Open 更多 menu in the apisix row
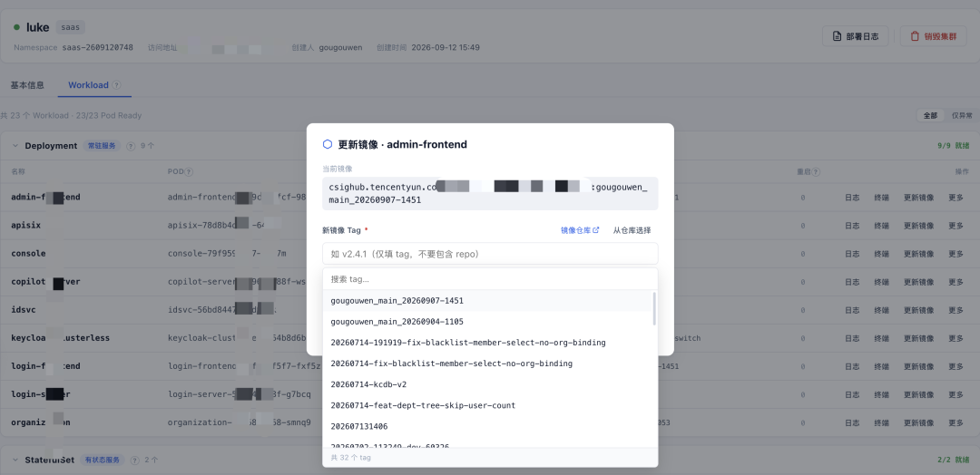Screen dimensions: 980x475 coord(955,226)
